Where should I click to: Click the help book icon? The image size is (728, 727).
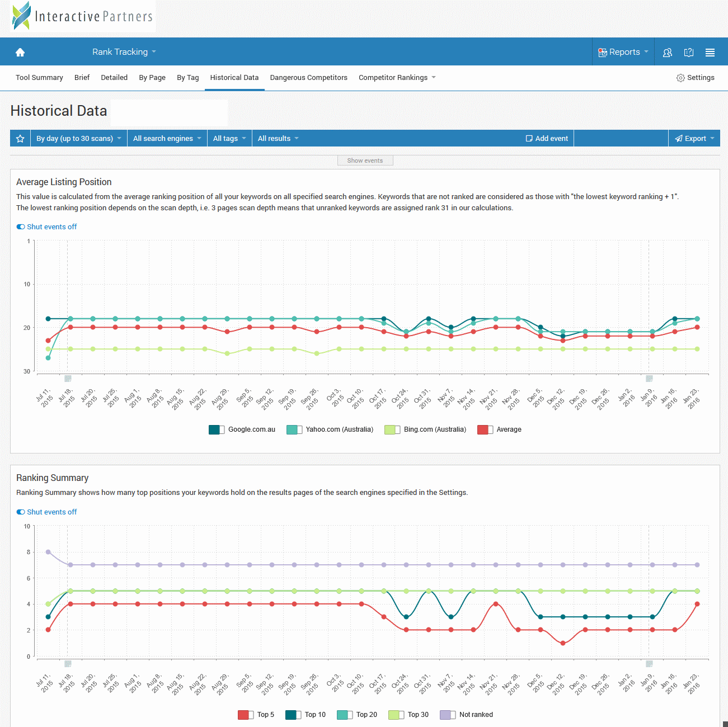point(689,52)
